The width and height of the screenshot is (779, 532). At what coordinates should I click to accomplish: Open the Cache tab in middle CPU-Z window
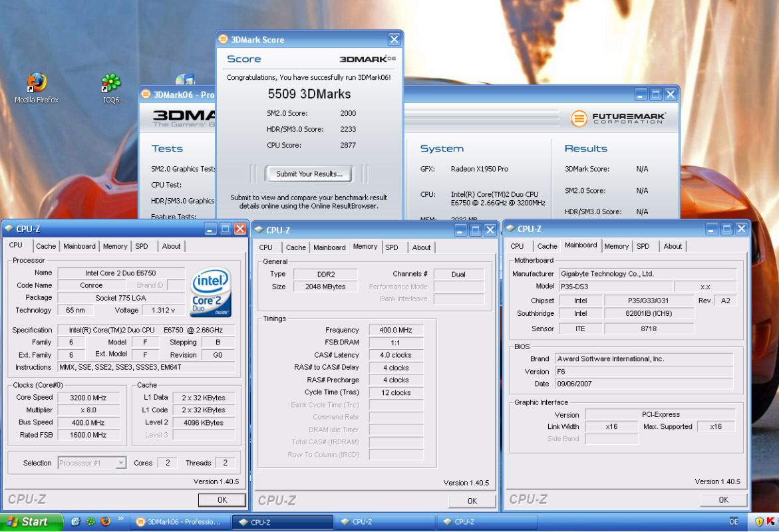[x=296, y=247]
